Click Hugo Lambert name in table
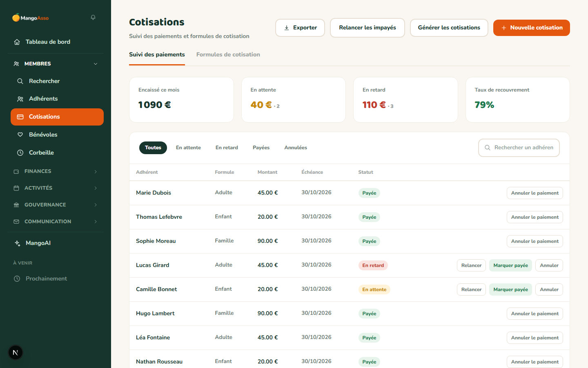 pos(155,313)
